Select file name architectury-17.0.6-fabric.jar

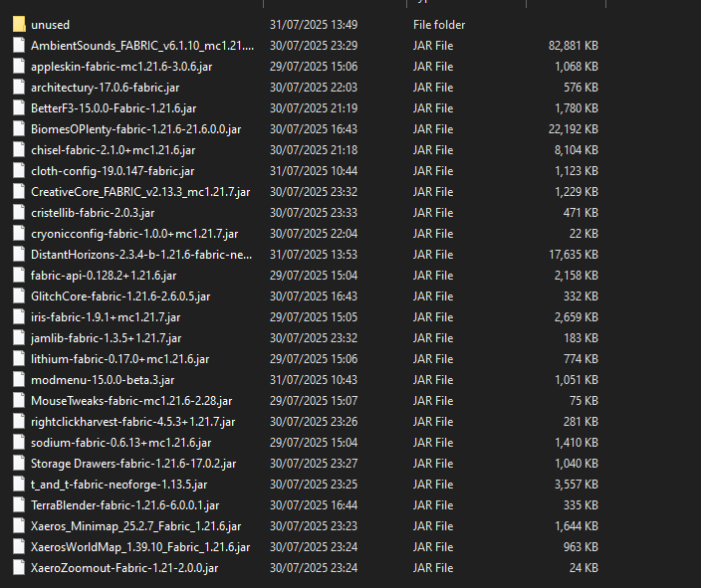coord(106,88)
